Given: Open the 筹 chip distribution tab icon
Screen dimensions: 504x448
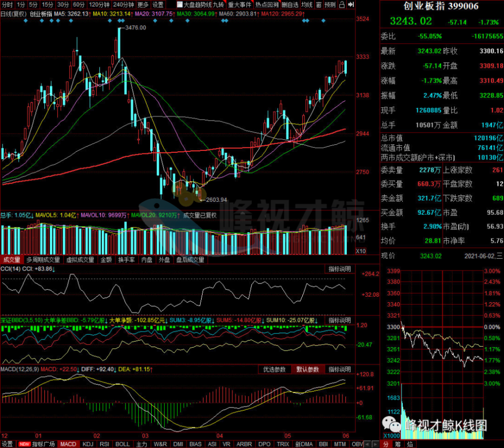Looking at the screenshot, I should 398,444.
